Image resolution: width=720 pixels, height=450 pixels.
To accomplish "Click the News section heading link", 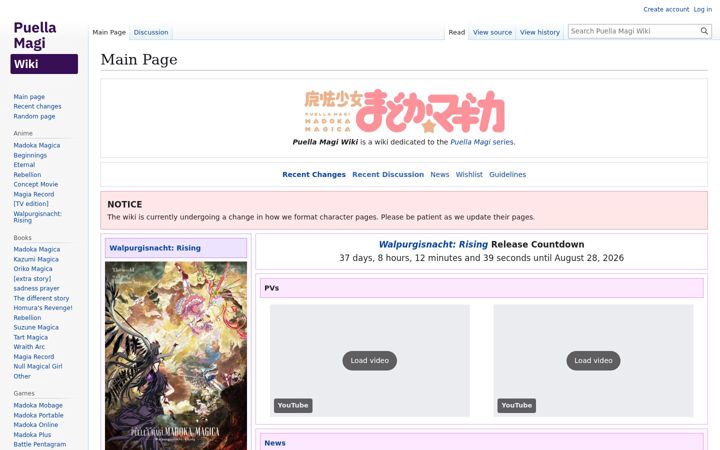I will (275, 443).
